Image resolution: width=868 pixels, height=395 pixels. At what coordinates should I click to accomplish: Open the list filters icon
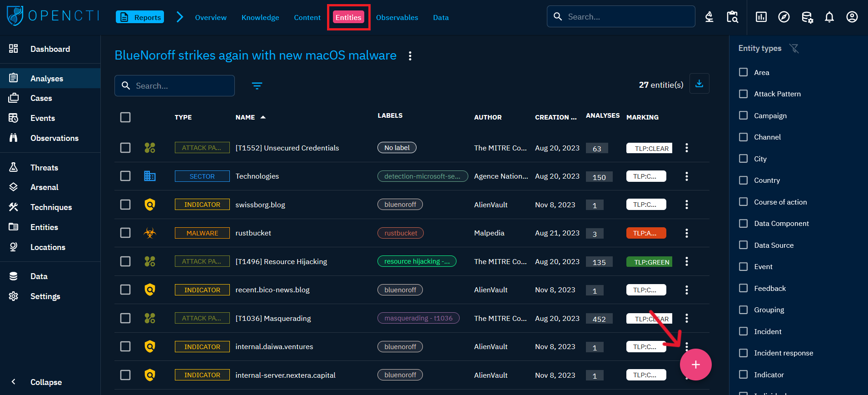257,86
